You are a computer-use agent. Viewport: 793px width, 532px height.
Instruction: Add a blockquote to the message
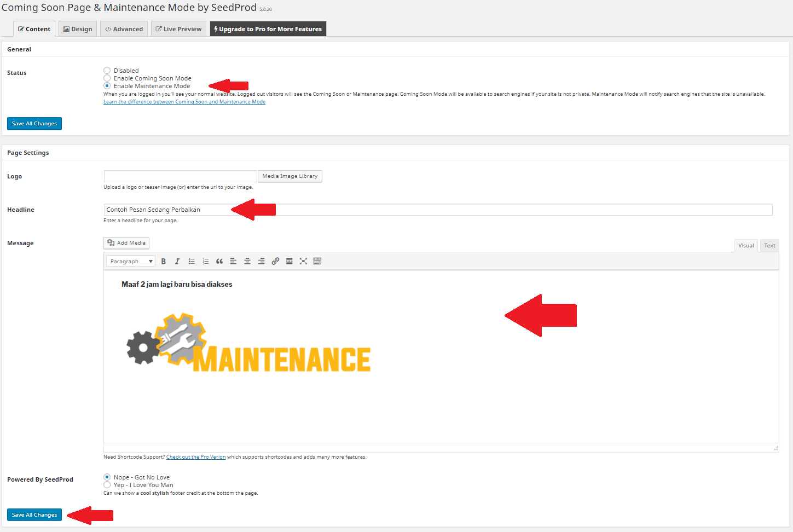coord(219,261)
